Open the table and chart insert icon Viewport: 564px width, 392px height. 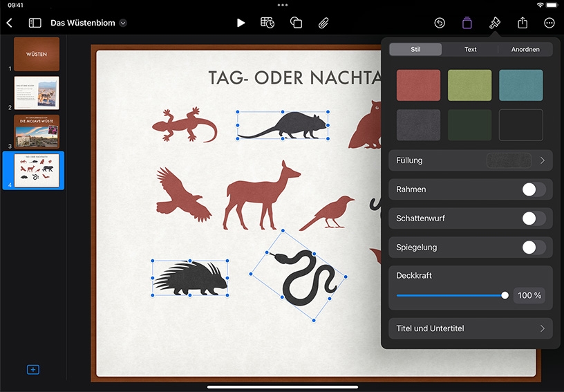[x=267, y=23]
